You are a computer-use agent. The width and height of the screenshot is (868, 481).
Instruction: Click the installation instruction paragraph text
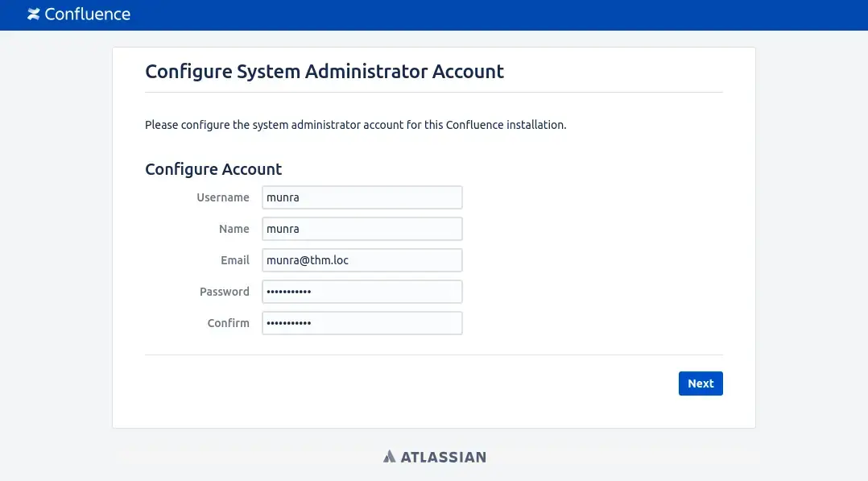[x=355, y=125]
